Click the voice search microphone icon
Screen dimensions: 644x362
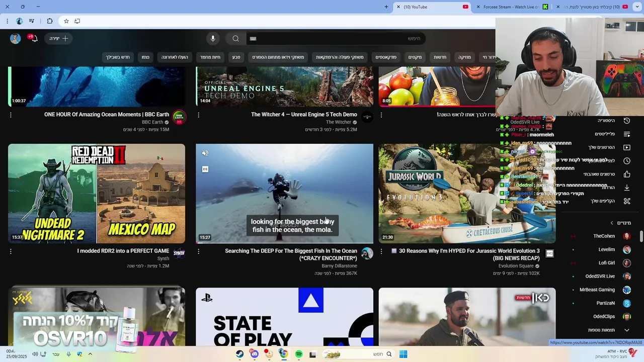click(213, 38)
